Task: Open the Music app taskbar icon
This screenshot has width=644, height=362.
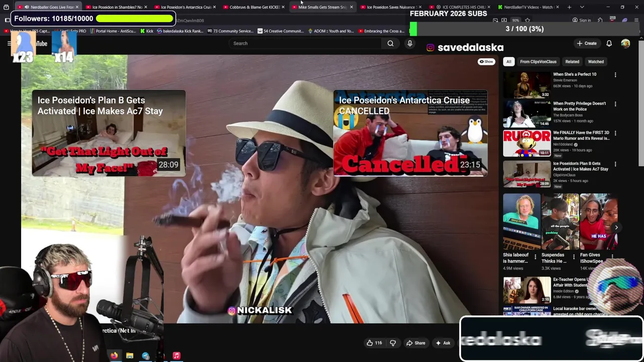Action: click(x=177, y=355)
